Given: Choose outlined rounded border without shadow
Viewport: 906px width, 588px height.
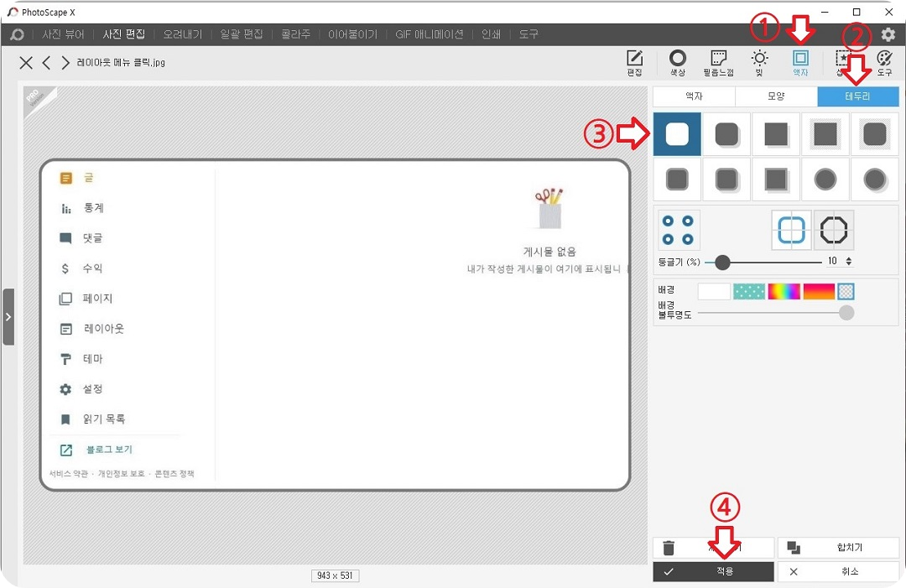Looking at the screenshot, I should coord(677,179).
